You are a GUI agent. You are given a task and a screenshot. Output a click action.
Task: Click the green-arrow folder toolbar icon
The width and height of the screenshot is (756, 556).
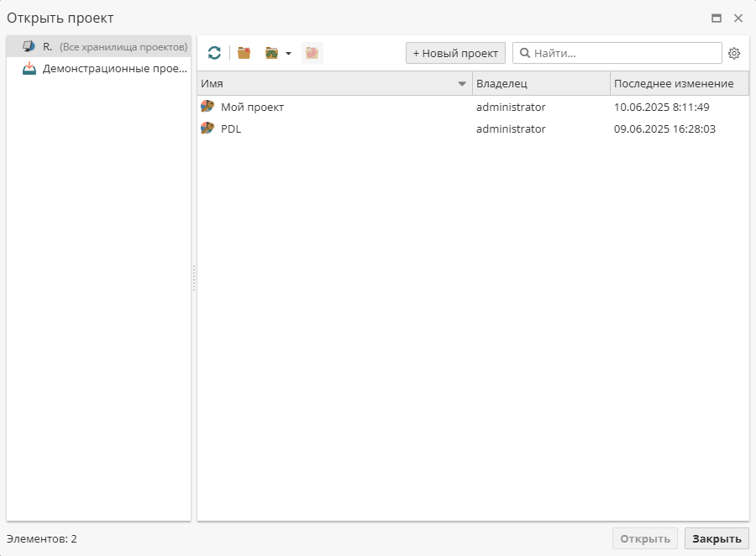click(x=272, y=53)
